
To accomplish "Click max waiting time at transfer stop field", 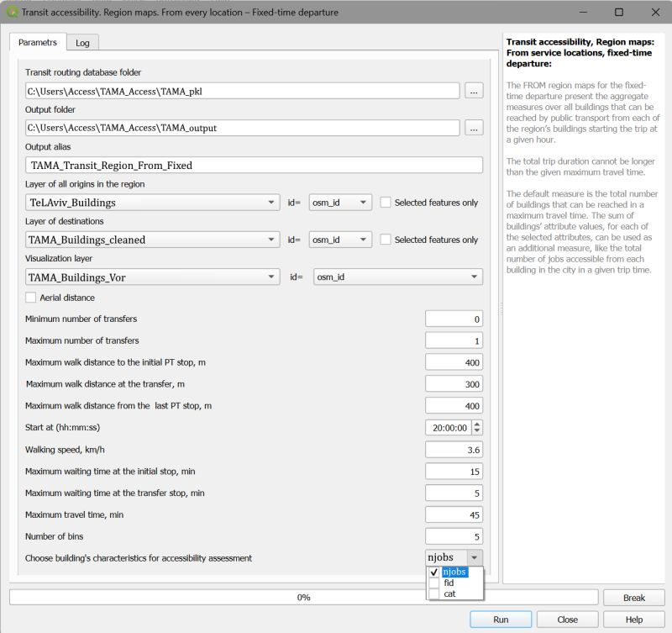I will pyautogui.click(x=454, y=493).
